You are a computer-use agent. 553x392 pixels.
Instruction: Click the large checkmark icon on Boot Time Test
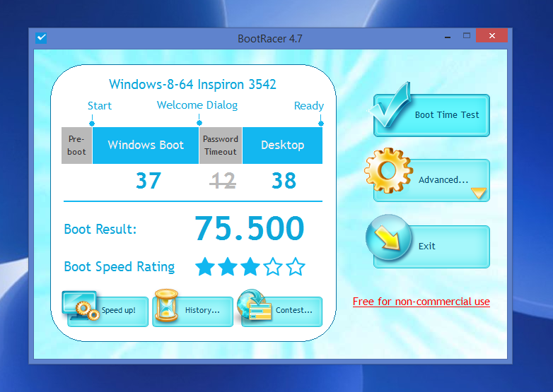click(x=390, y=105)
